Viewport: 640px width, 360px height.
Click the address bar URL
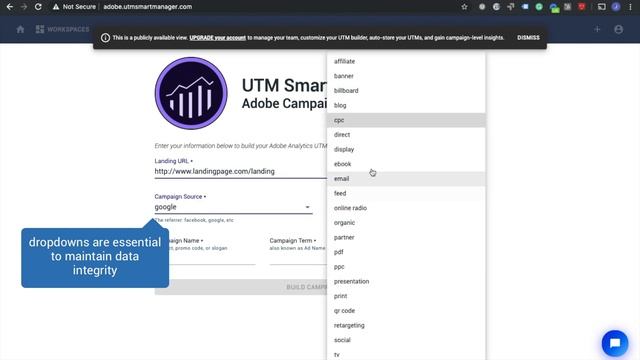pos(148,7)
